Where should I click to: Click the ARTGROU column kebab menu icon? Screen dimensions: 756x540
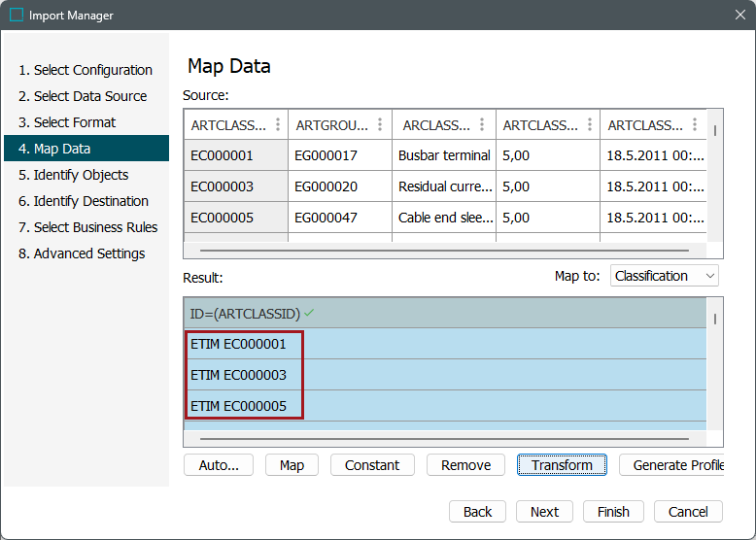380,125
